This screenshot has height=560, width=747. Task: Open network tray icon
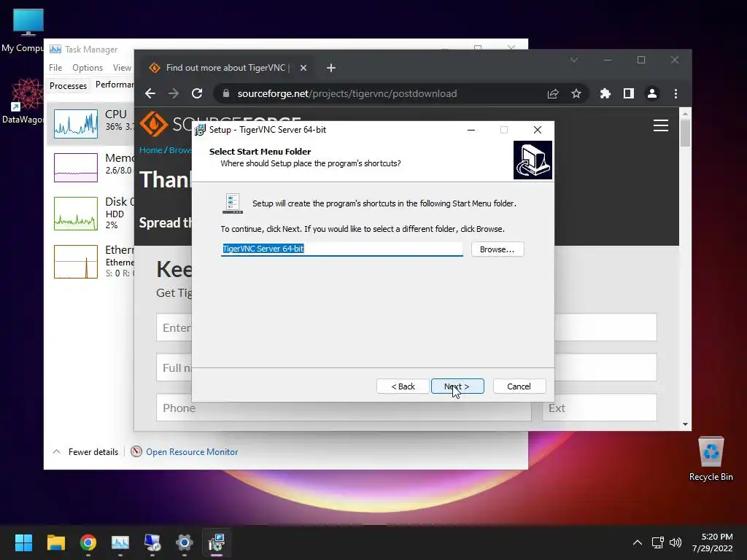pyautogui.click(x=658, y=542)
